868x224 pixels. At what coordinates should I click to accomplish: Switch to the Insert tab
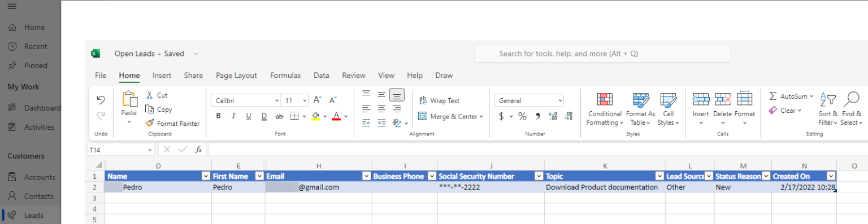(162, 76)
